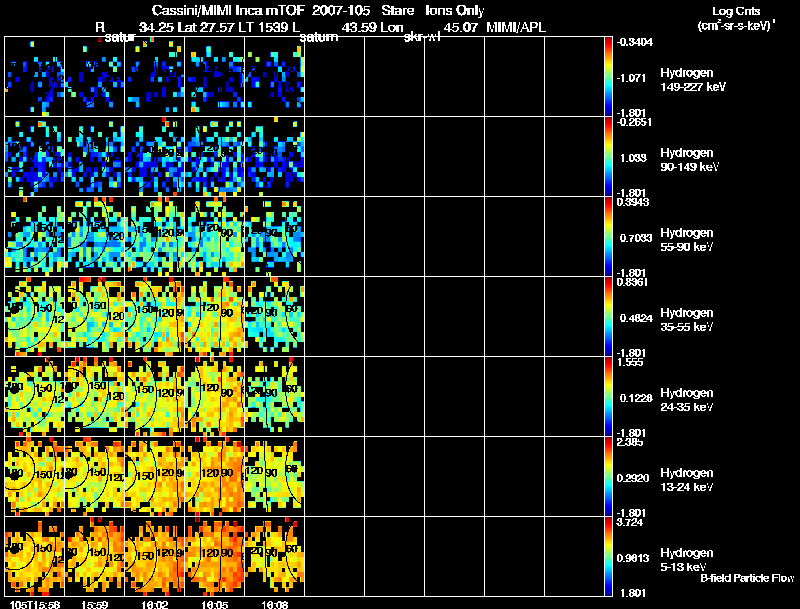Open the first image in 149-227 keV row
Viewport: 800px width, 609px height.
[x=34, y=76]
